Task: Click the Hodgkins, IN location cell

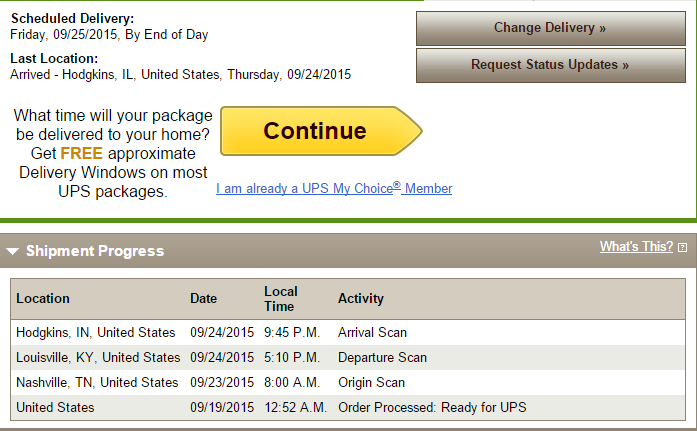Action: pyautogui.click(x=96, y=332)
